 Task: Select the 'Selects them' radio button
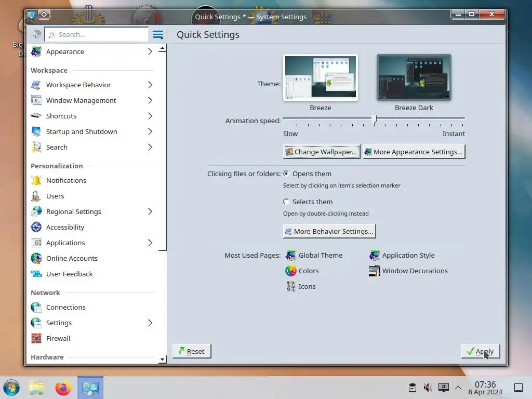click(x=286, y=202)
